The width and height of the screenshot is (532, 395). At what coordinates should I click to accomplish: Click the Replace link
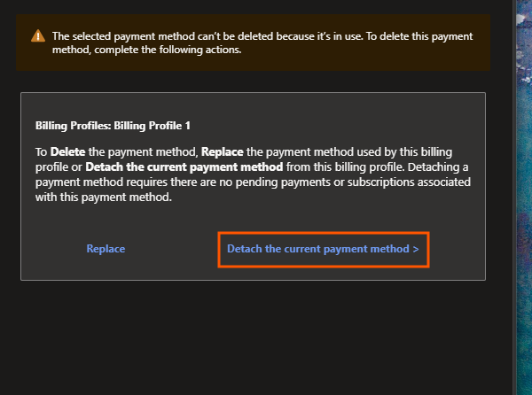pyautogui.click(x=106, y=249)
